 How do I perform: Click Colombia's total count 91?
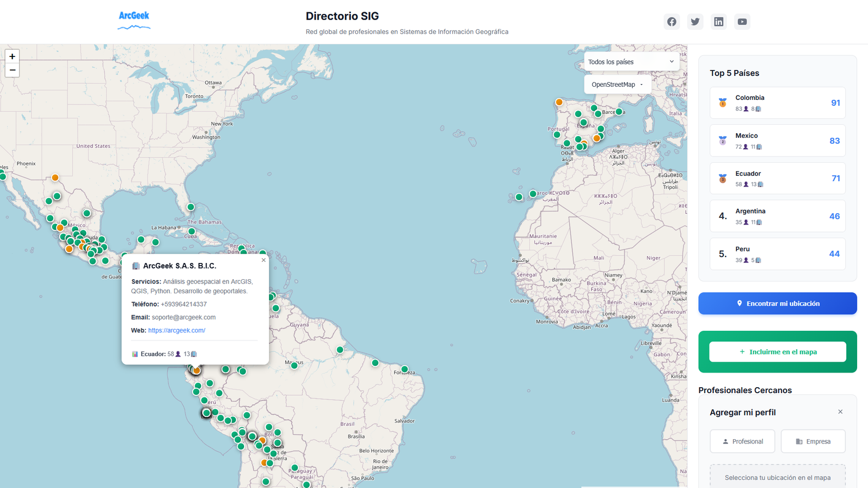(x=835, y=103)
